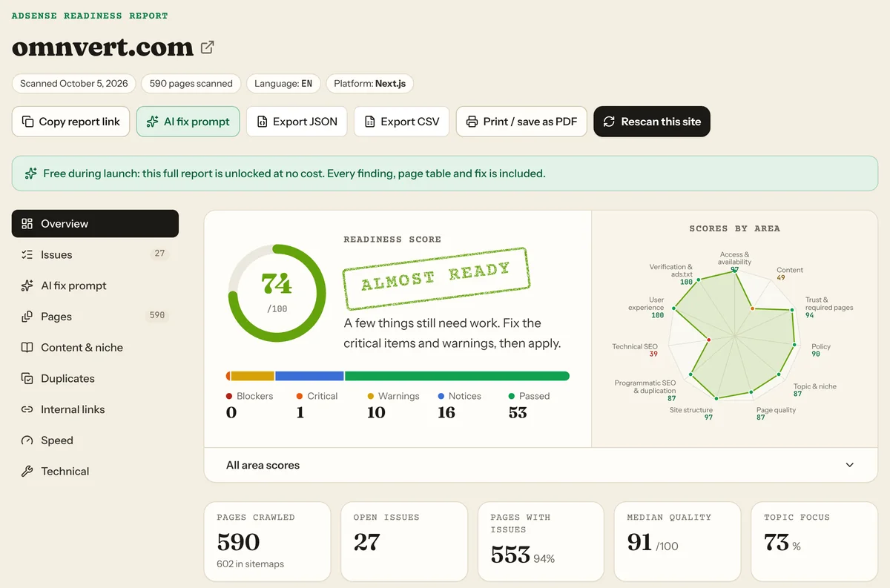Open the external link icon beside omnvert.com
This screenshot has width=890, height=588.
[208, 47]
